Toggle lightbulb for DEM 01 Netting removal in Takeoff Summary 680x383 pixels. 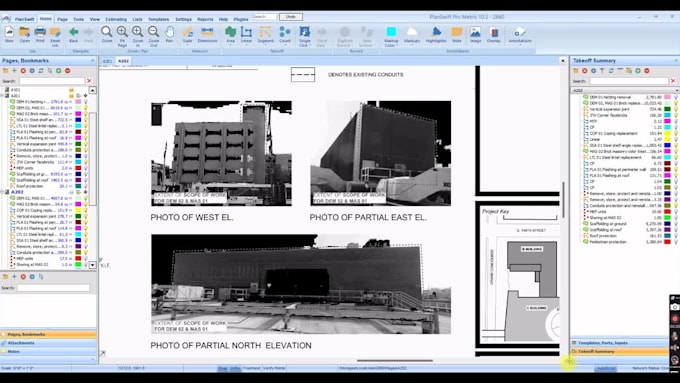(x=676, y=97)
